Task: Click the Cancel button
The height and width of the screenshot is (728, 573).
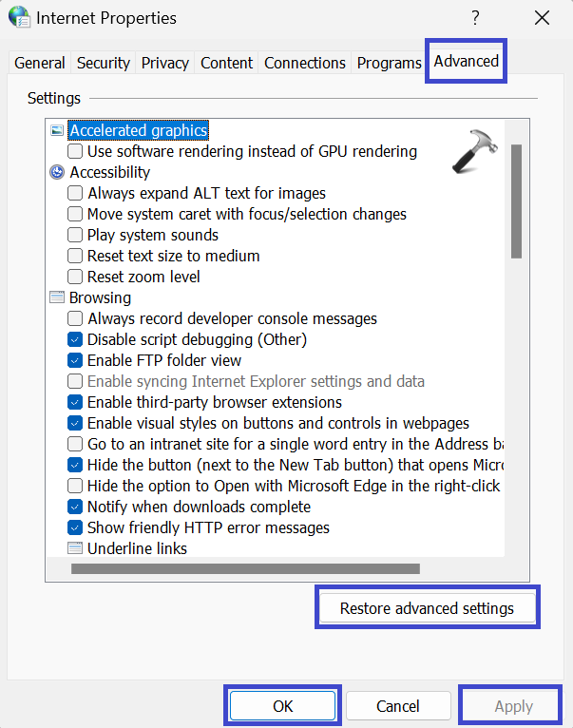Action: coord(397,706)
